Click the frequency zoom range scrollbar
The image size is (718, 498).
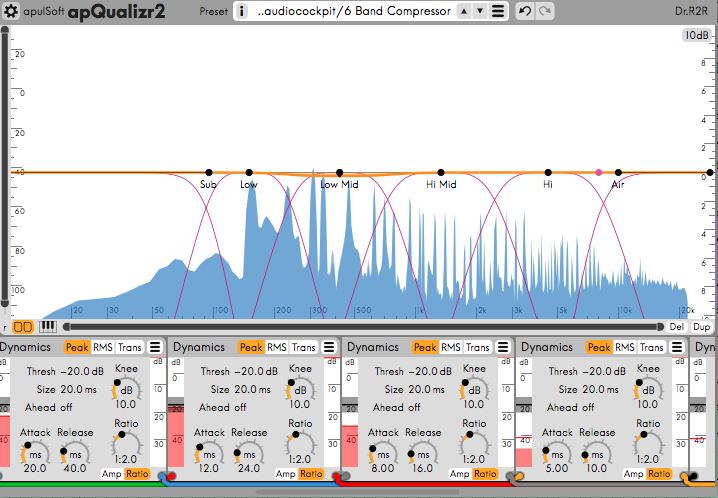364,327
